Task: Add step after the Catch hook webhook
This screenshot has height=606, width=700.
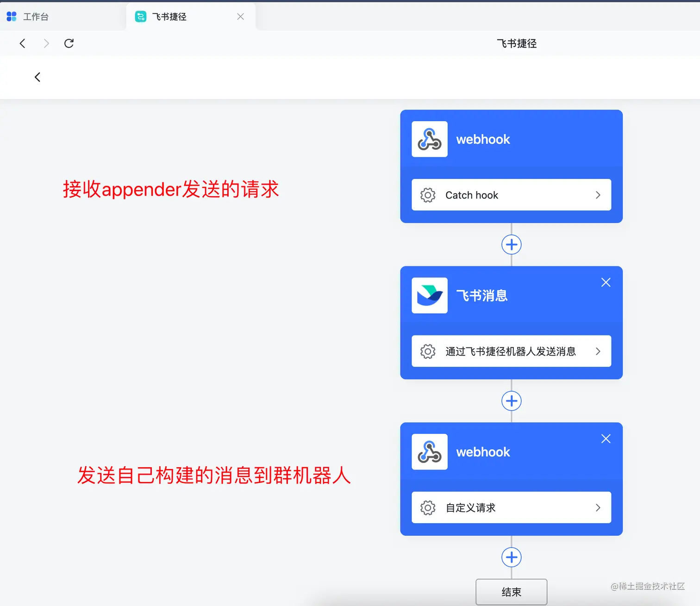Action: pos(512,244)
